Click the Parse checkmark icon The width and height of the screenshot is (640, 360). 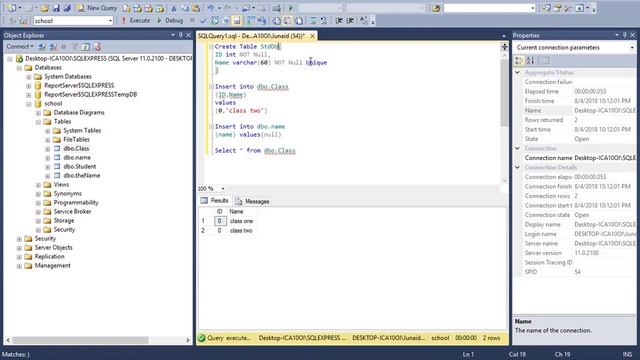click(203, 20)
